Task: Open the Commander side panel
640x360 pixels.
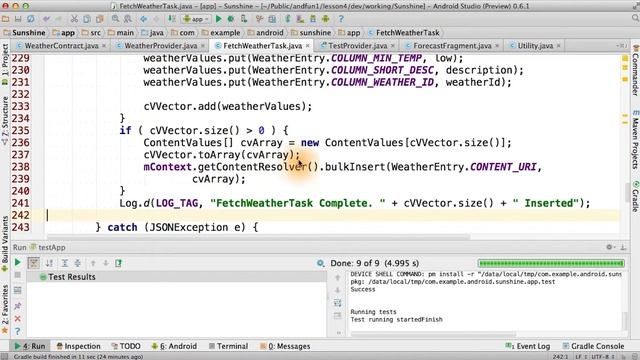Action: (x=636, y=70)
